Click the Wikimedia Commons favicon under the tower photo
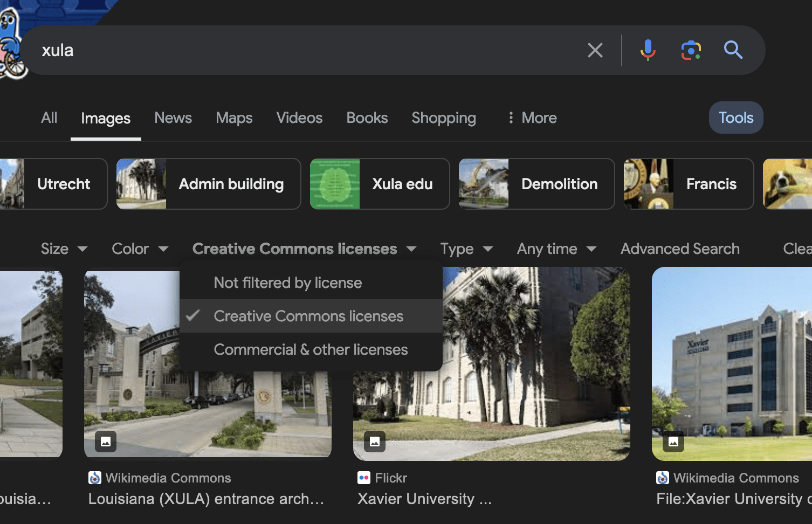812x524 pixels. [x=663, y=478]
